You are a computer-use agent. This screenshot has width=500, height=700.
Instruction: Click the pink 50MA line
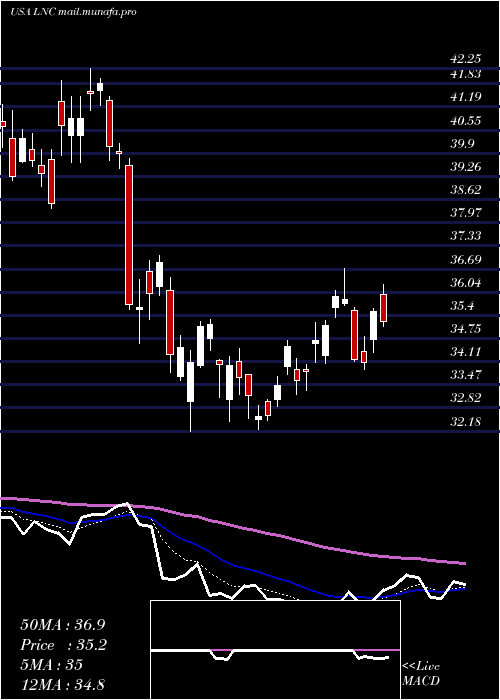(x=232, y=529)
